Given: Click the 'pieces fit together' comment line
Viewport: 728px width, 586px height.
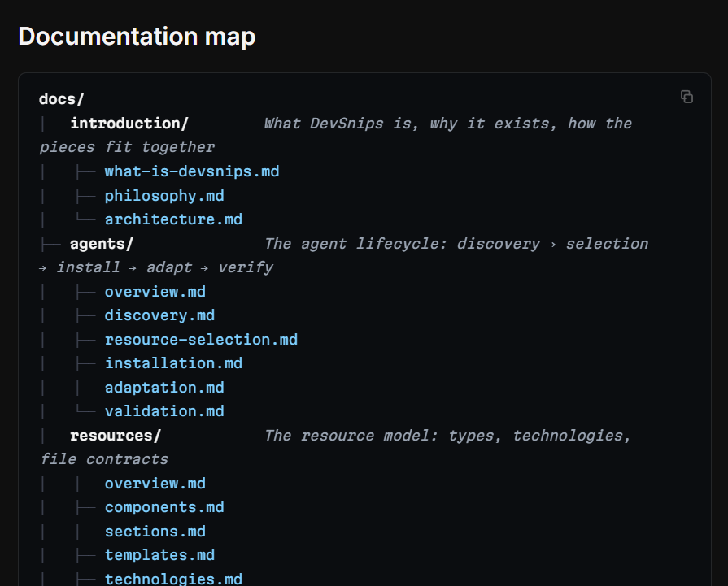Looking at the screenshot, I should point(127,147).
